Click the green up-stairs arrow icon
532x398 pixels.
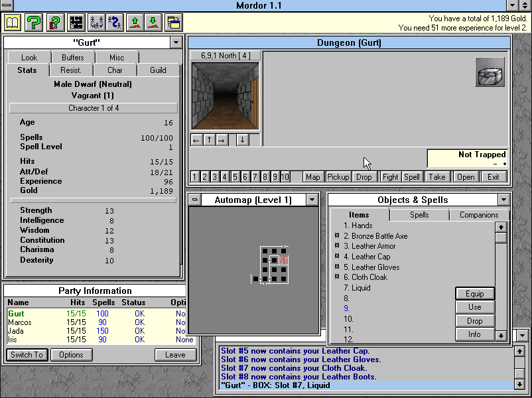133,22
